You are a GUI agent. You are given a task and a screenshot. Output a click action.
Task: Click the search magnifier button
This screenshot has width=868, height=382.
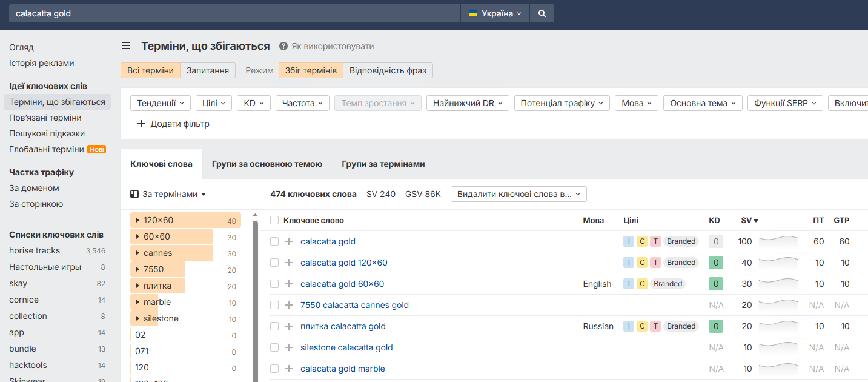tap(542, 13)
